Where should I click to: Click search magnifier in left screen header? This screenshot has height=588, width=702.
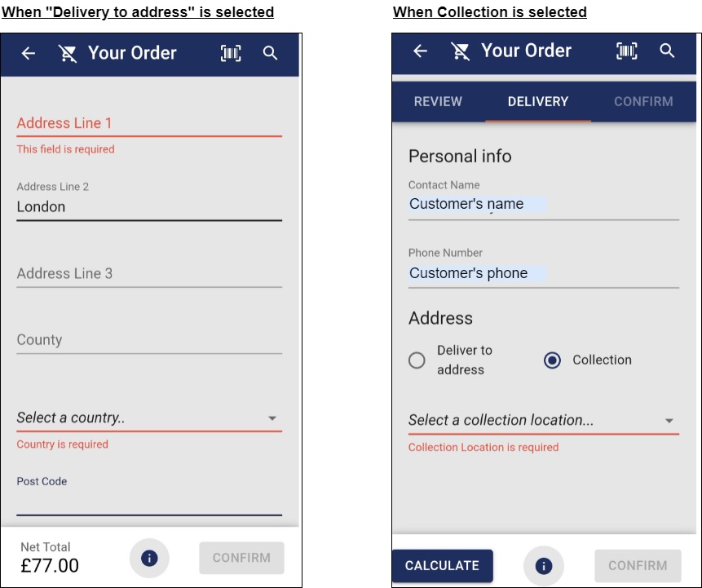[270, 53]
